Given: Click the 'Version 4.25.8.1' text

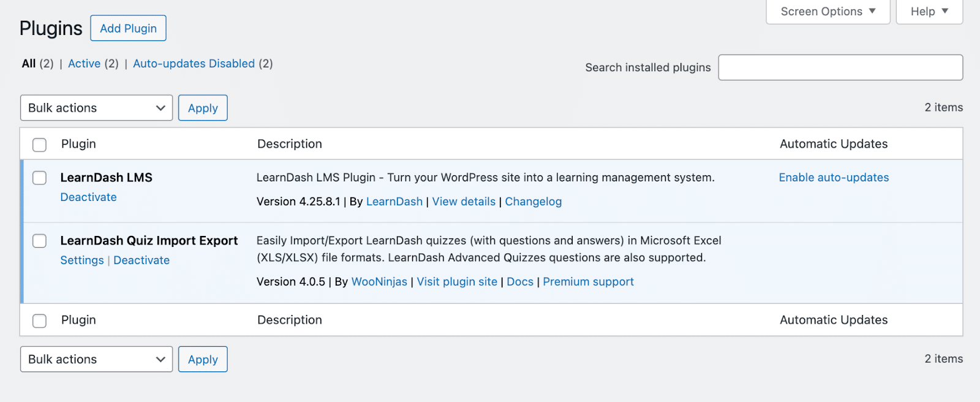Looking at the screenshot, I should pos(298,202).
